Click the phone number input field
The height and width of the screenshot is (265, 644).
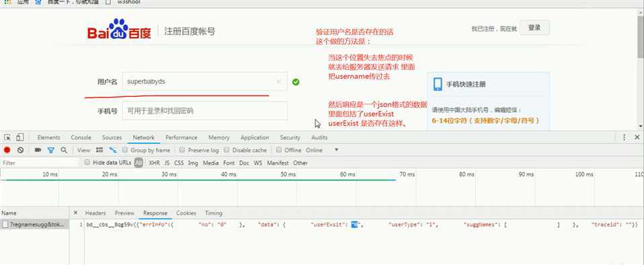[x=204, y=111]
